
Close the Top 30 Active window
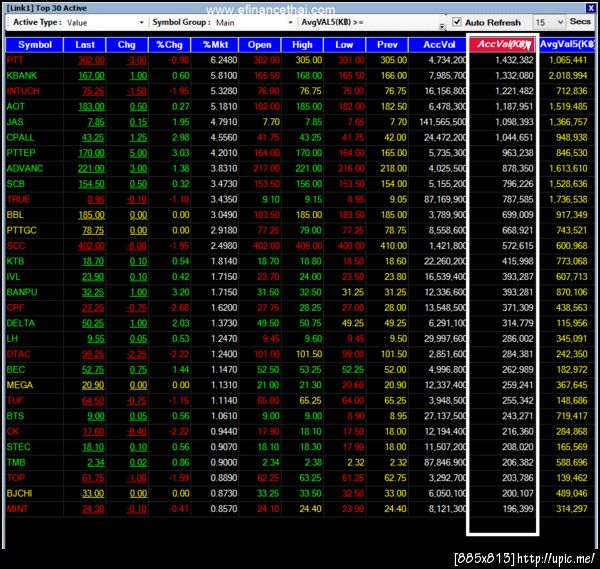(x=590, y=8)
